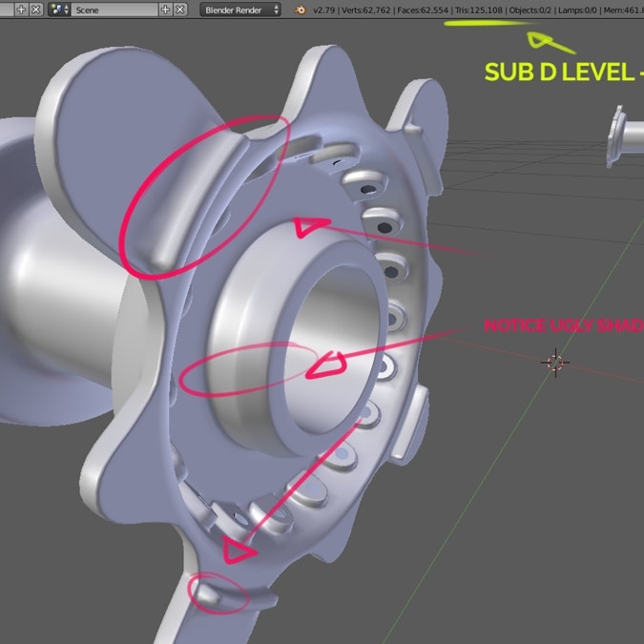Click the Objects:0/2 statistic
This screenshot has height=644, width=644.
(531, 10)
